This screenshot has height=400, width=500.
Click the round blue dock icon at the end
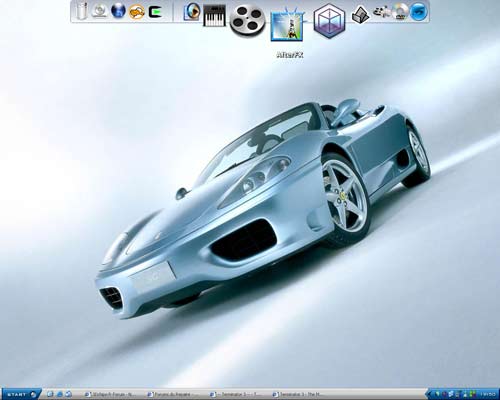pos(419,12)
